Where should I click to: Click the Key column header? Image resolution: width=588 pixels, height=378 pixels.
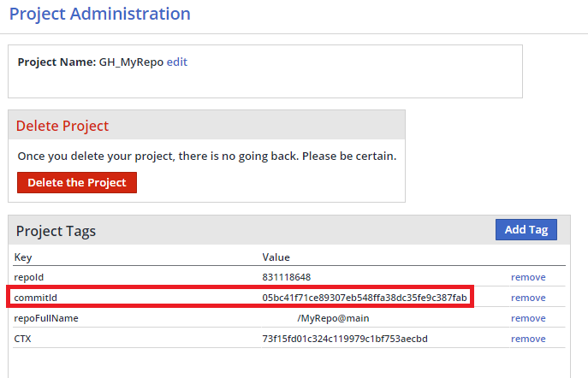pos(22,257)
